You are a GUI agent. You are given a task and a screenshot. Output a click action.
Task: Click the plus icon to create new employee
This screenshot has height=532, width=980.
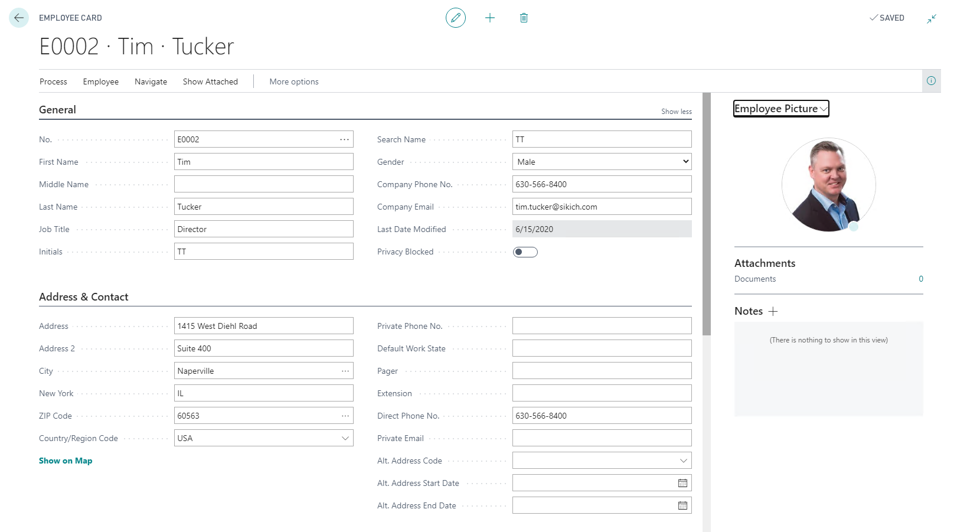pos(490,18)
